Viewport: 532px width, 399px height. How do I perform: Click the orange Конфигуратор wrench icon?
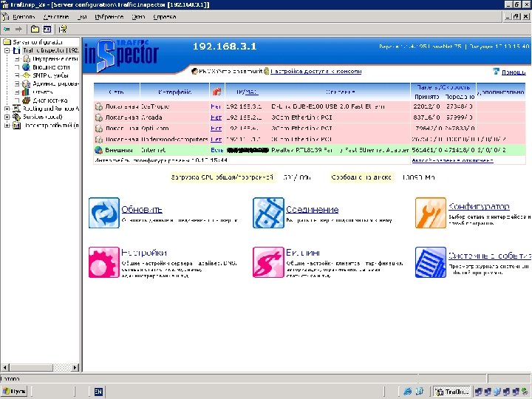(x=431, y=213)
